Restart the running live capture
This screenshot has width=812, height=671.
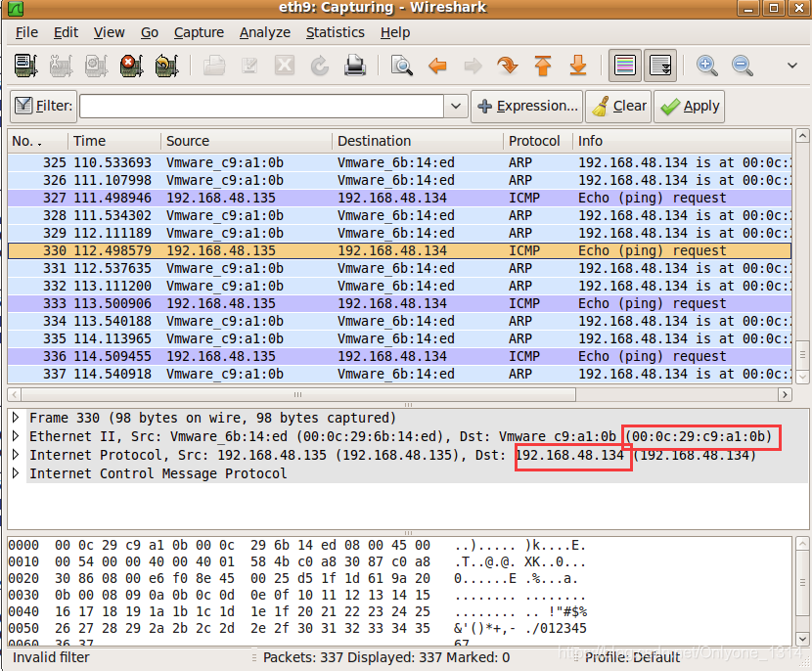(166, 66)
